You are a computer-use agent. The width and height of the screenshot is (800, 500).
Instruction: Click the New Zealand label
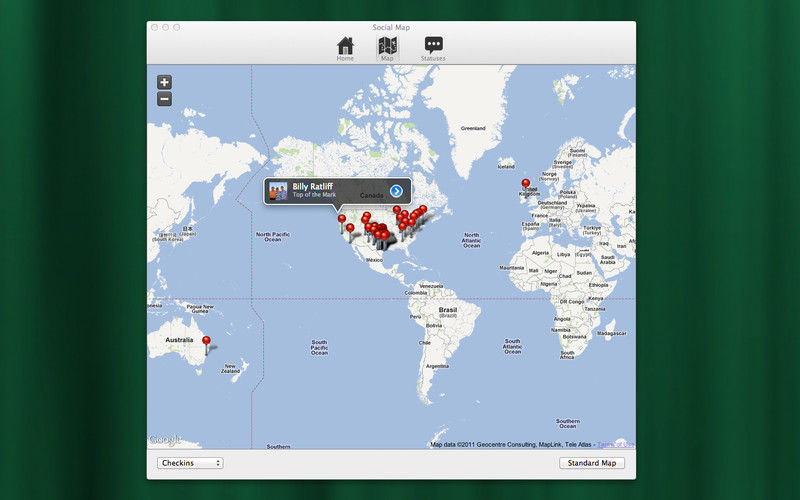tap(231, 368)
